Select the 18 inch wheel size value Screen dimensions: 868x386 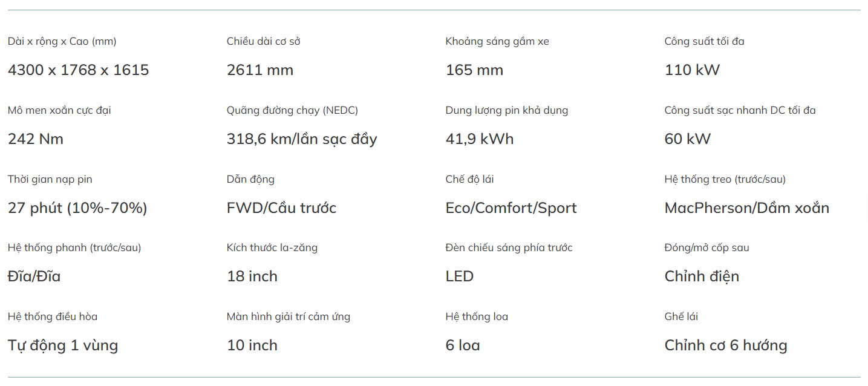pyautogui.click(x=252, y=276)
